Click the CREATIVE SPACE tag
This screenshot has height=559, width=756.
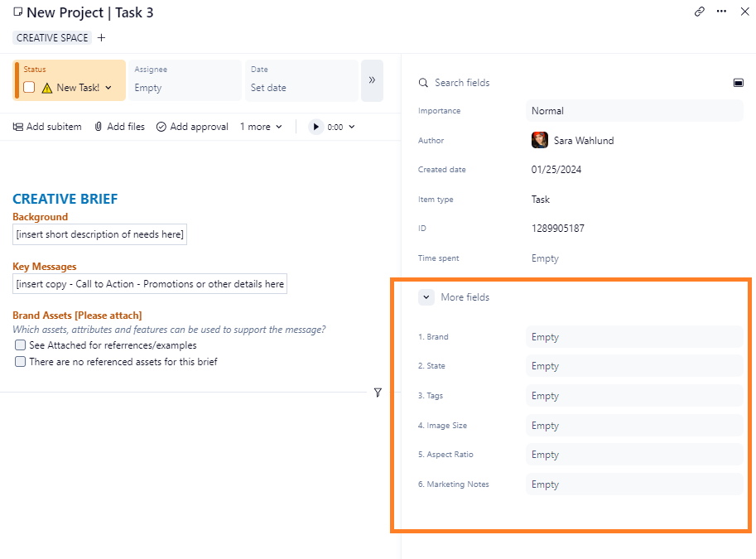52,38
